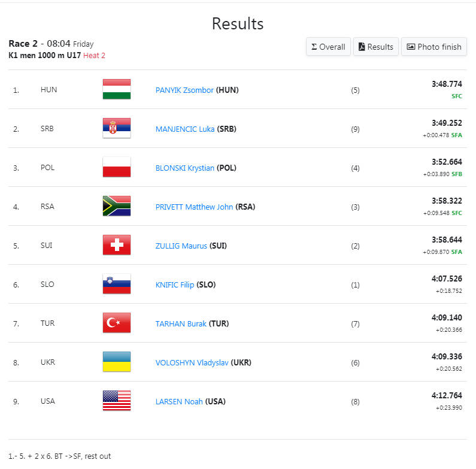Image resolution: width=476 pixels, height=469 pixels.
Task: Open ZULLIG Maurus athlete link
Action: [181, 246]
